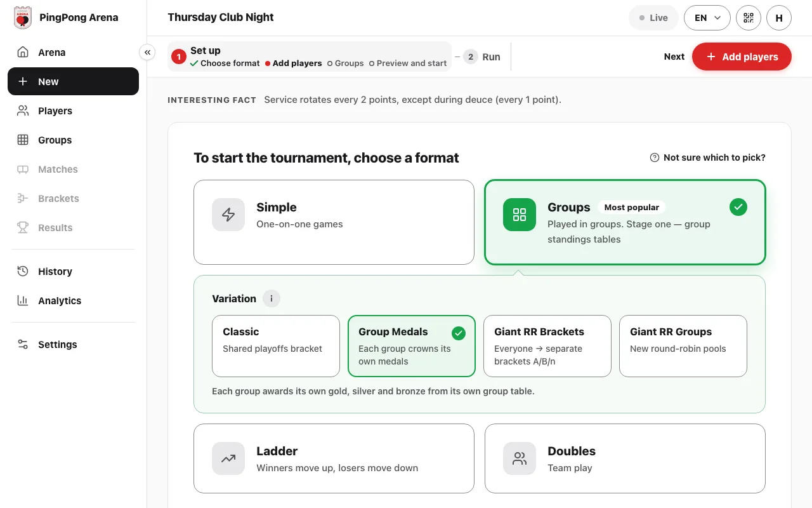
Task: Click the Not sure which to pick link
Action: click(x=708, y=157)
